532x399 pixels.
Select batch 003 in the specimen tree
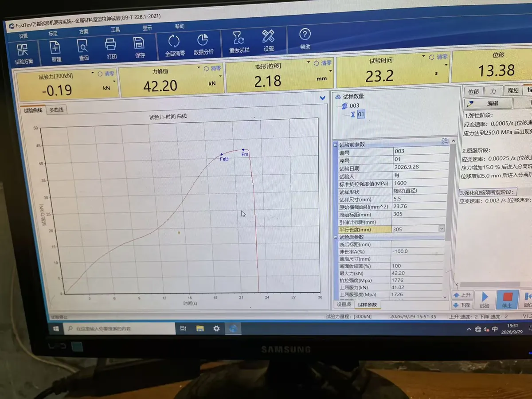tap(354, 106)
